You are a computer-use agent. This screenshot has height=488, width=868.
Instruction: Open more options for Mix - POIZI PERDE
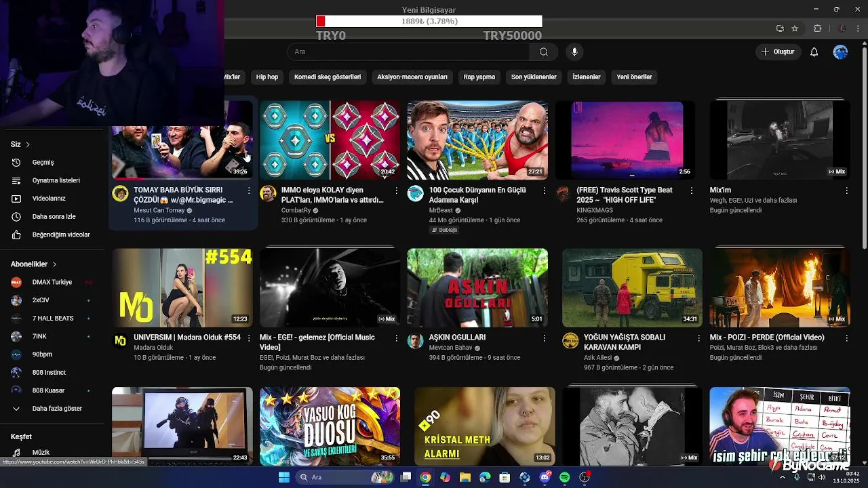[846, 338]
